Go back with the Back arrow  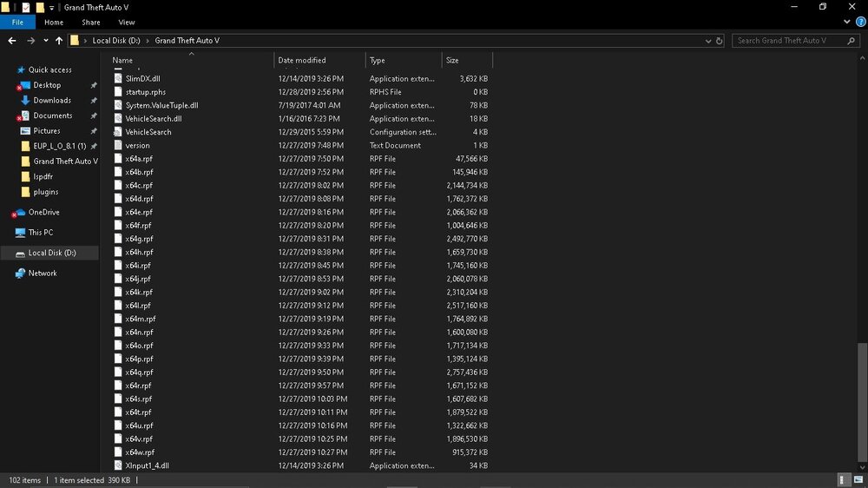[x=12, y=41]
